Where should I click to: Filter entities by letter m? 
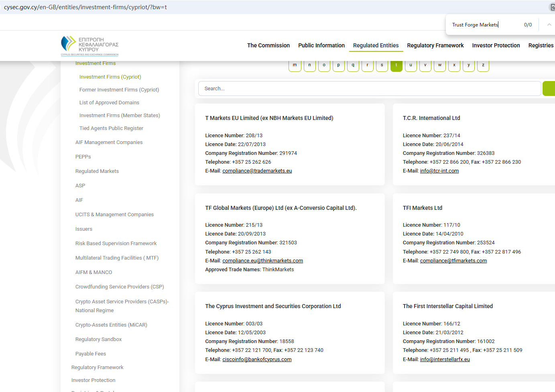pyautogui.click(x=295, y=65)
